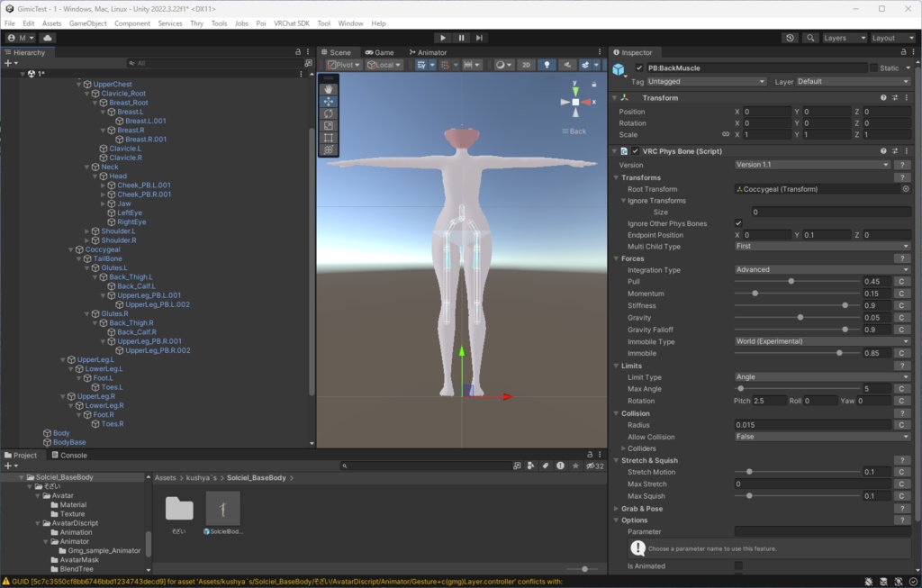The width and height of the screenshot is (922, 588).
Task: Expand the Colliders foldout
Action: click(624, 448)
